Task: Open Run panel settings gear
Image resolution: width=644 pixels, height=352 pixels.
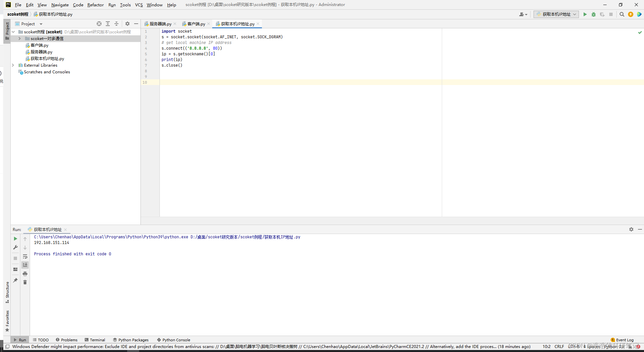Action: point(631,229)
